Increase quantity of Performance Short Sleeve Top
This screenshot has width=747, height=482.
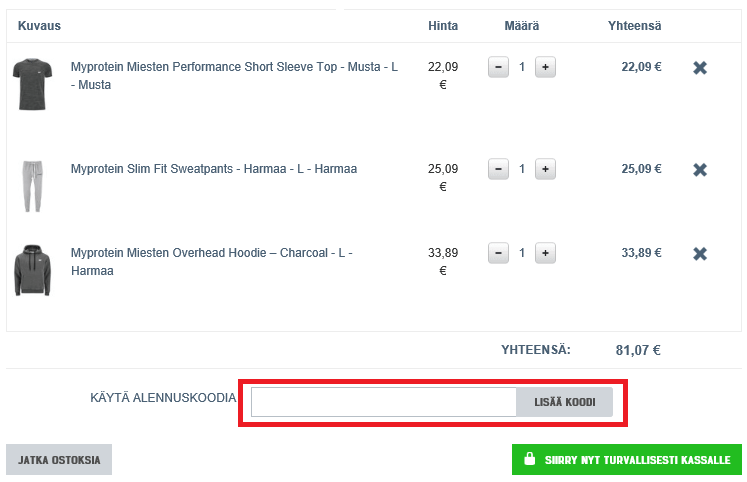545,67
